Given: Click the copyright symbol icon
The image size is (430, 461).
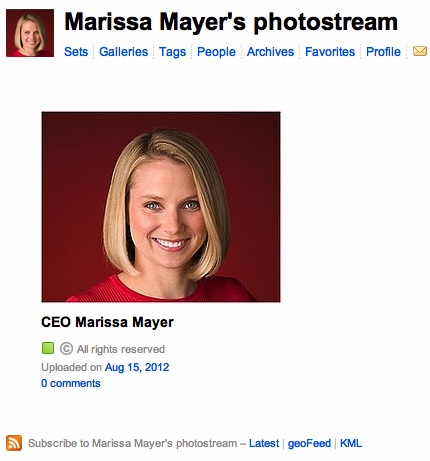Looking at the screenshot, I should pos(66,349).
